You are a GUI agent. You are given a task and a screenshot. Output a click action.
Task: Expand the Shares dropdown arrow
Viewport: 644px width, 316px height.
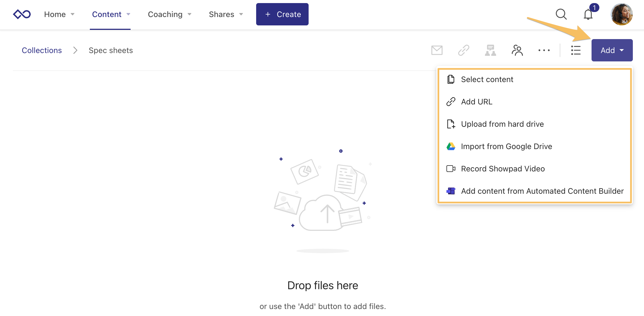click(x=241, y=14)
